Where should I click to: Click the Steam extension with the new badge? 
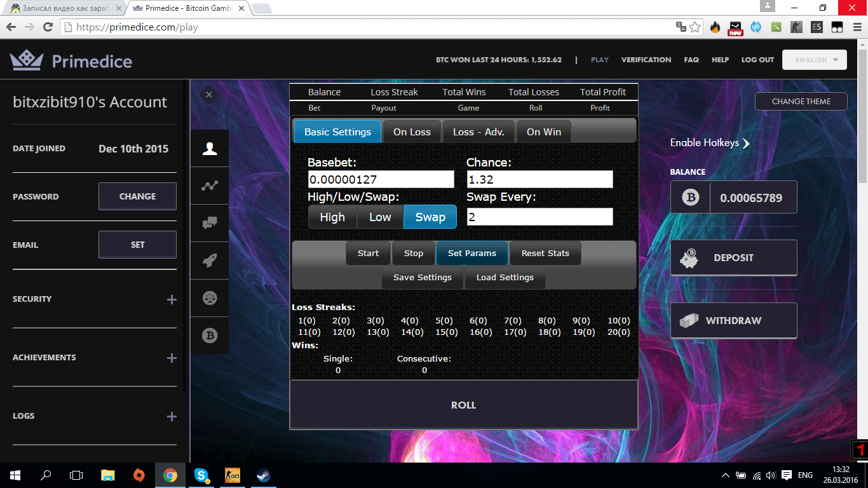click(735, 27)
